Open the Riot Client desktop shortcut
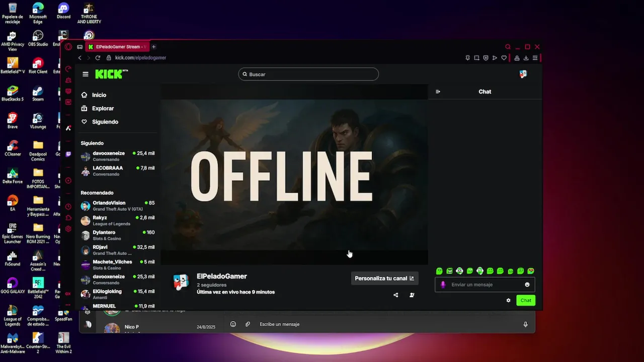This screenshot has height=362, width=644. click(x=38, y=66)
